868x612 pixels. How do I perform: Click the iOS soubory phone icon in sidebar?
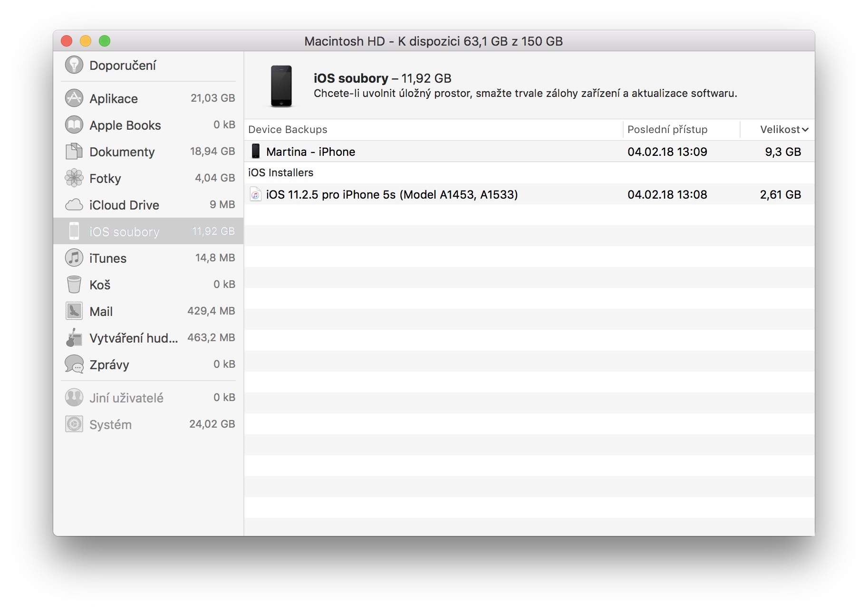pyautogui.click(x=74, y=231)
